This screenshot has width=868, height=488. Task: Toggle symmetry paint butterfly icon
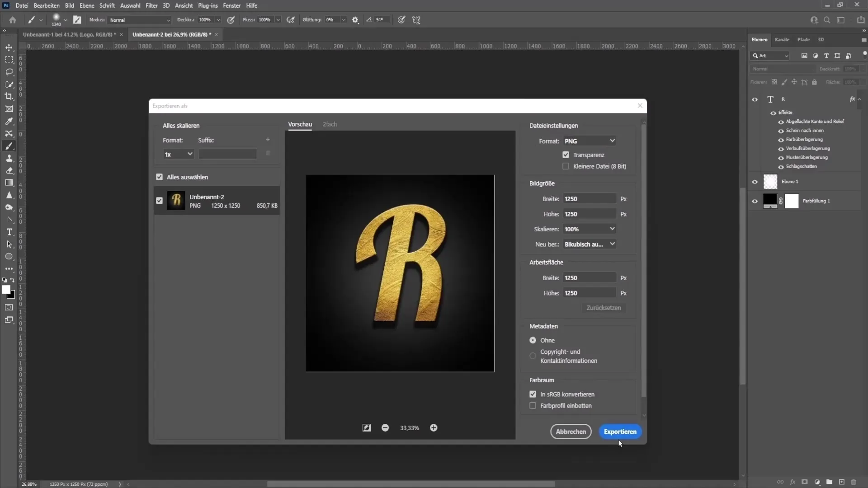coord(416,20)
